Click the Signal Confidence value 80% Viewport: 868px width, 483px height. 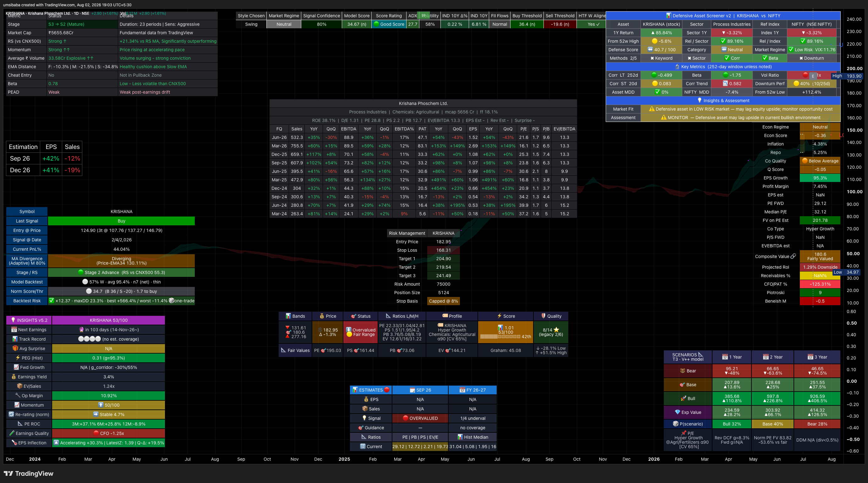[x=321, y=24]
